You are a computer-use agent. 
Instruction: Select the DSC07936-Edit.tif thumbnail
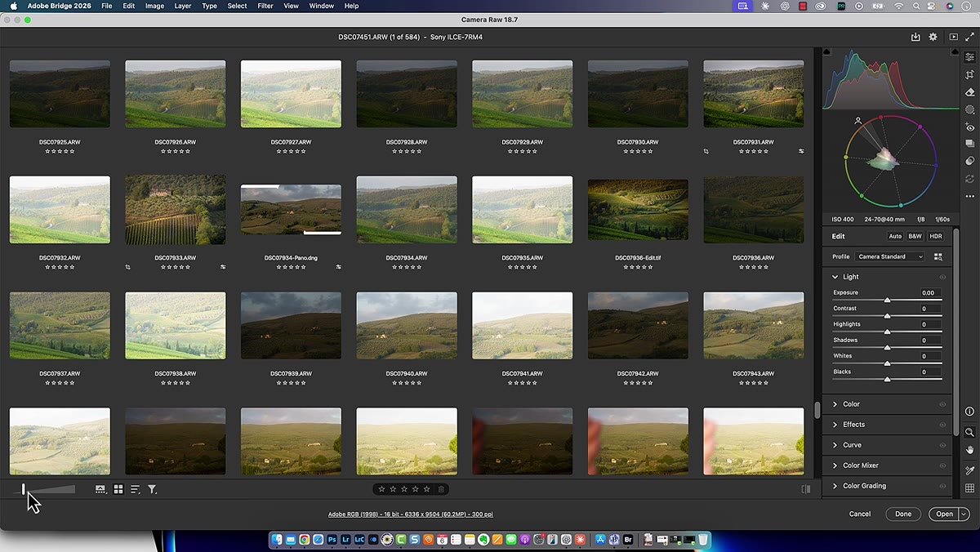point(638,210)
